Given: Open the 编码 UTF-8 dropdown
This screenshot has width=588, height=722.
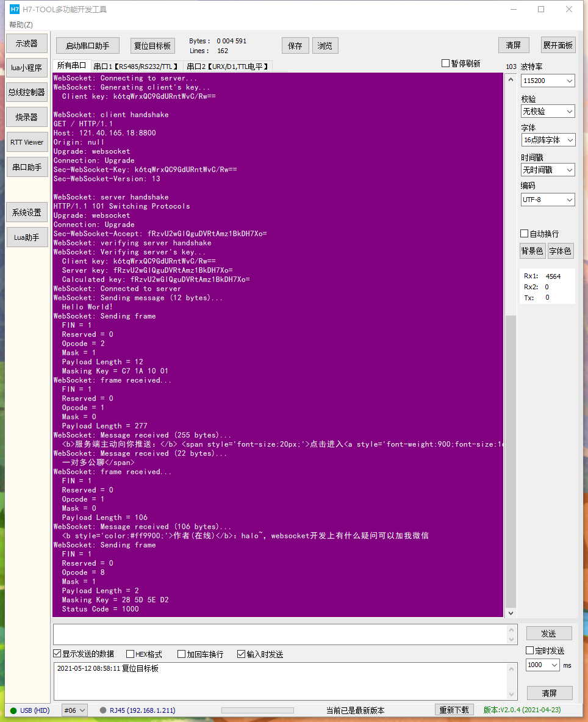Looking at the screenshot, I should coord(548,200).
